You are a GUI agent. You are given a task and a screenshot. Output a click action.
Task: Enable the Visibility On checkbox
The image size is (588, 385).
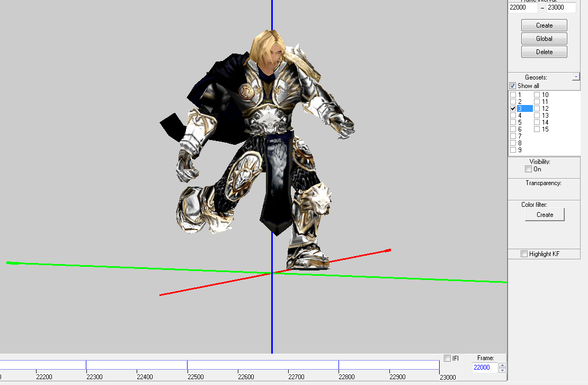pyautogui.click(x=528, y=169)
